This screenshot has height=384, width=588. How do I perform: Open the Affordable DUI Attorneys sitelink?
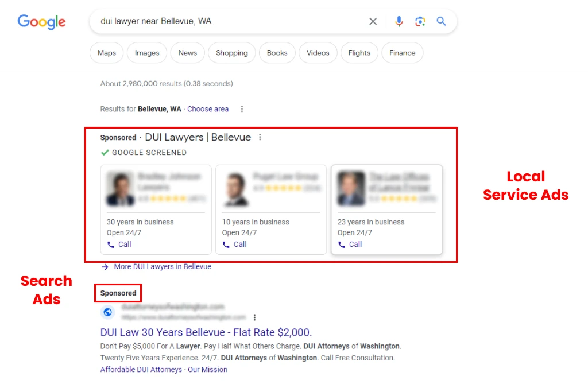click(x=141, y=370)
